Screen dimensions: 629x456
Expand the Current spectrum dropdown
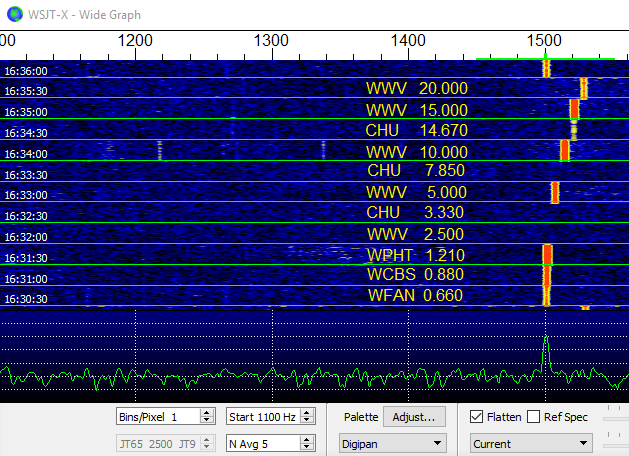(x=530, y=443)
